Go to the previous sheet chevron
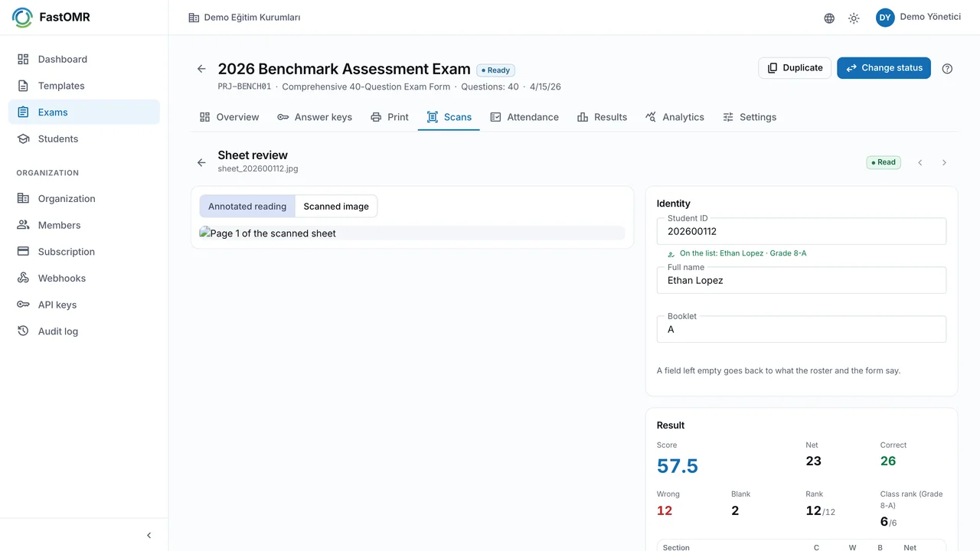This screenshot has height=551, width=980. point(920,162)
